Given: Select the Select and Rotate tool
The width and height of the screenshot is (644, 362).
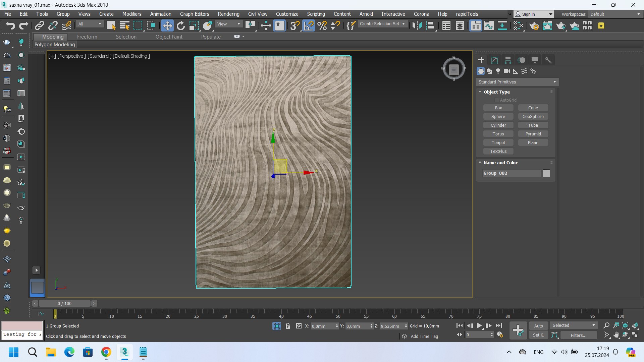Looking at the screenshot, I should click(x=180, y=26).
